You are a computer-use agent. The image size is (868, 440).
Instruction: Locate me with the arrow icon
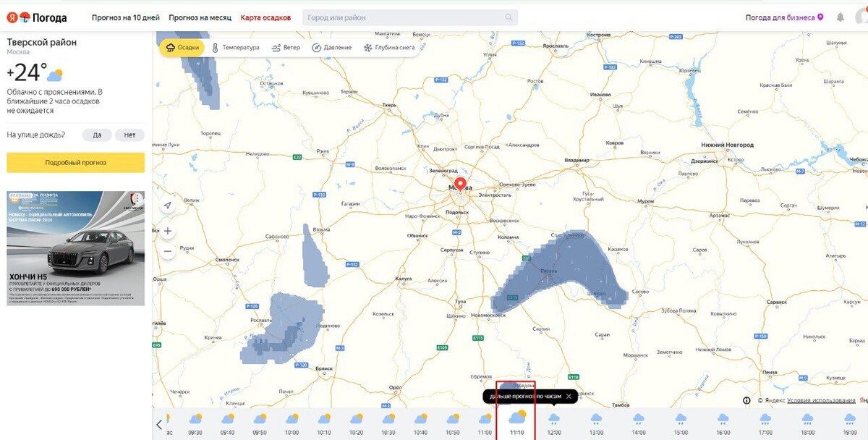click(x=168, y=206)
